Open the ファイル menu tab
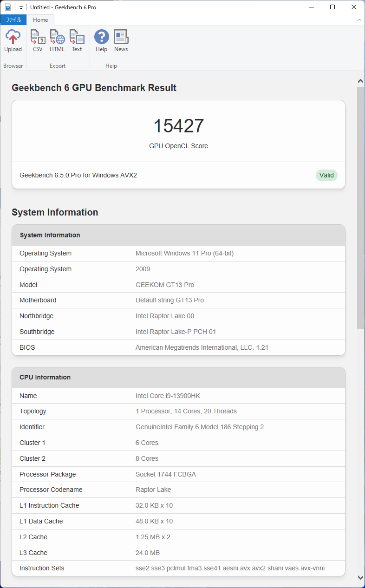 pos(13,20)
